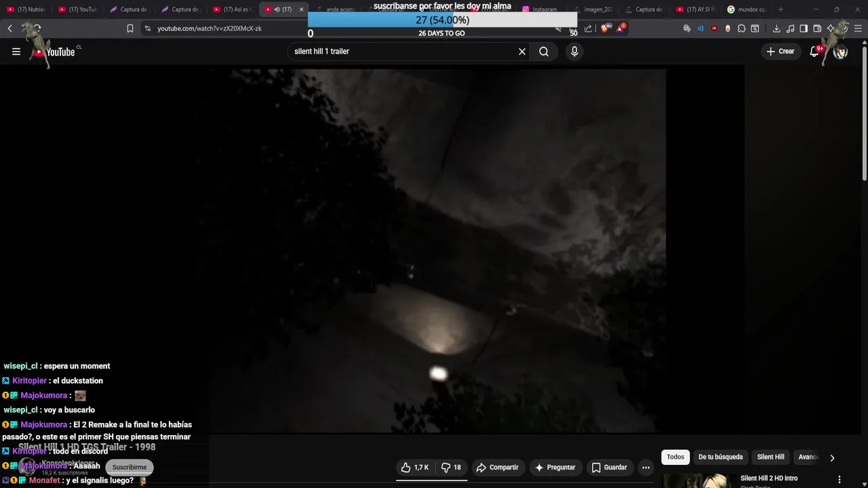This screenshot has height=488, width=868.
Task: Open site settings icon in address bar
Action: [147, 28]
